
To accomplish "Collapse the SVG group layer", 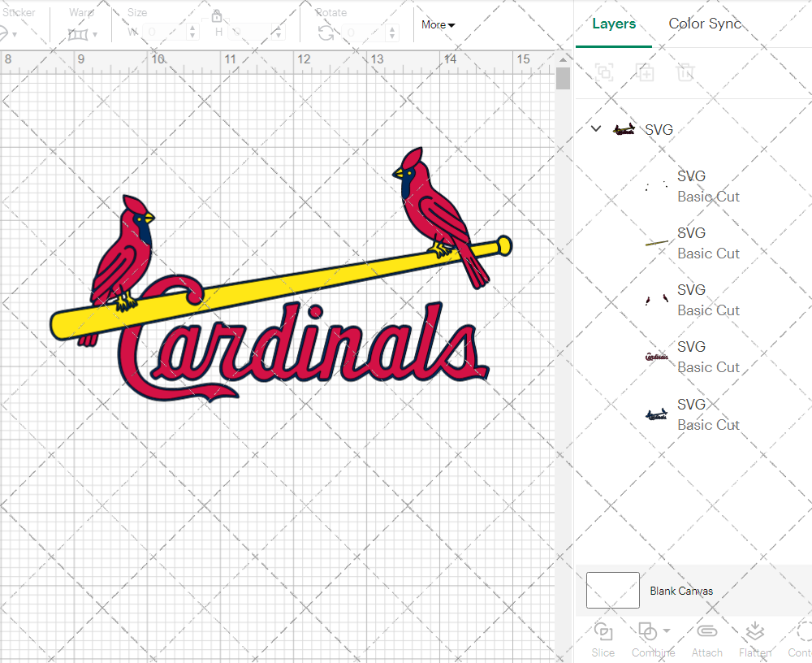I will [596, 128].
